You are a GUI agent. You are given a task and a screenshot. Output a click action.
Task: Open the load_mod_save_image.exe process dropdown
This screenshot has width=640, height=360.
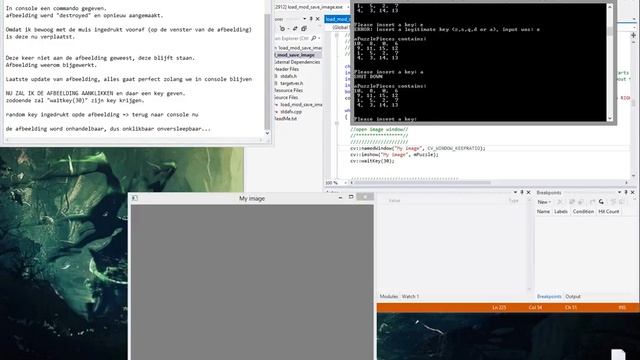click(348, 7)
